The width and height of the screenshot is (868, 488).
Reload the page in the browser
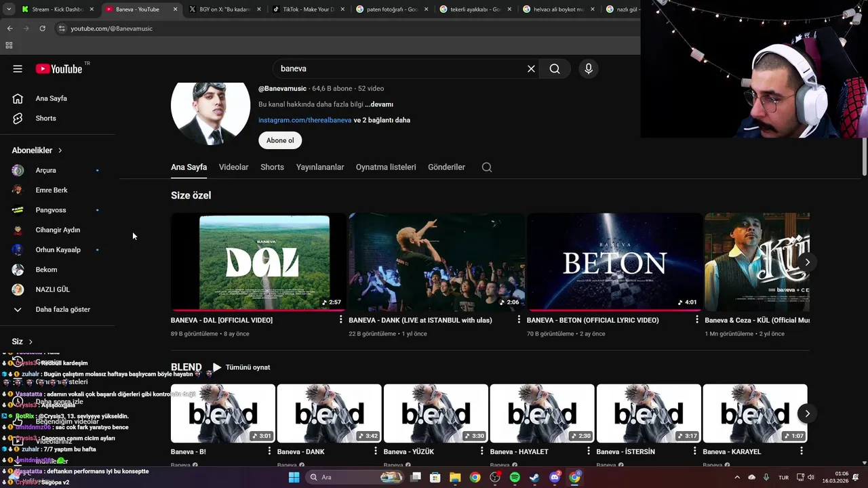coord(42,28)
